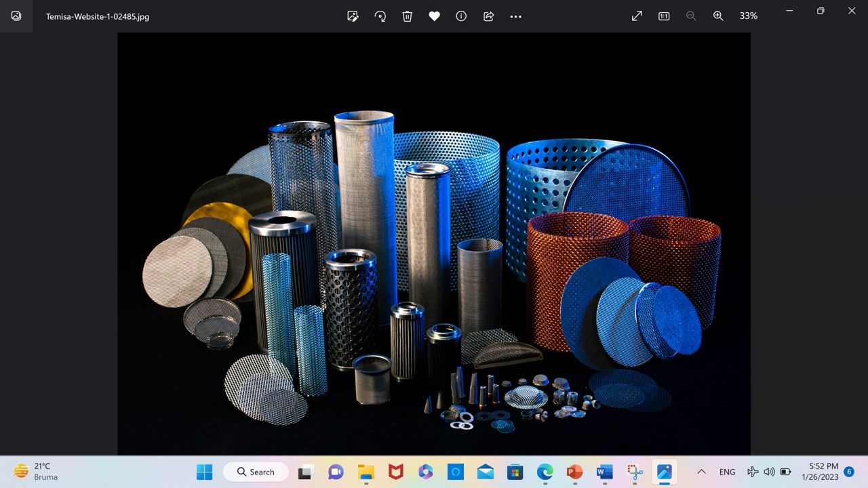The height and width of the screenshot is (488, 868).
Task: Click the filter products photo
Action: point(434,244)
